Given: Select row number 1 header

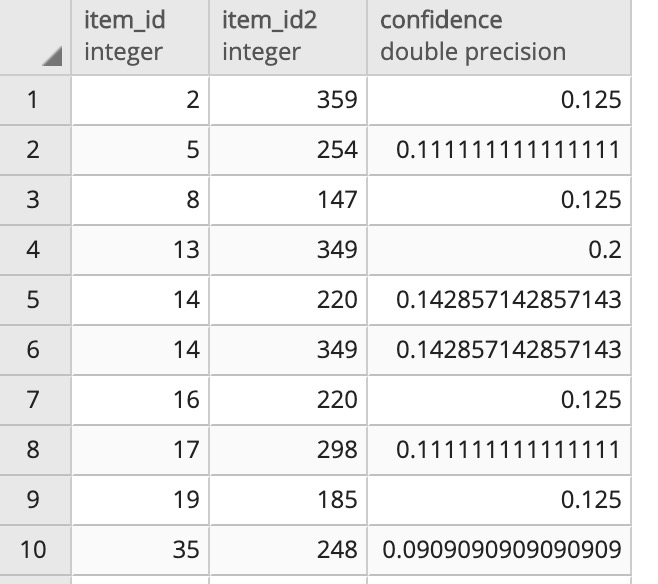Looking at the screenshot, I should [35, 100].
